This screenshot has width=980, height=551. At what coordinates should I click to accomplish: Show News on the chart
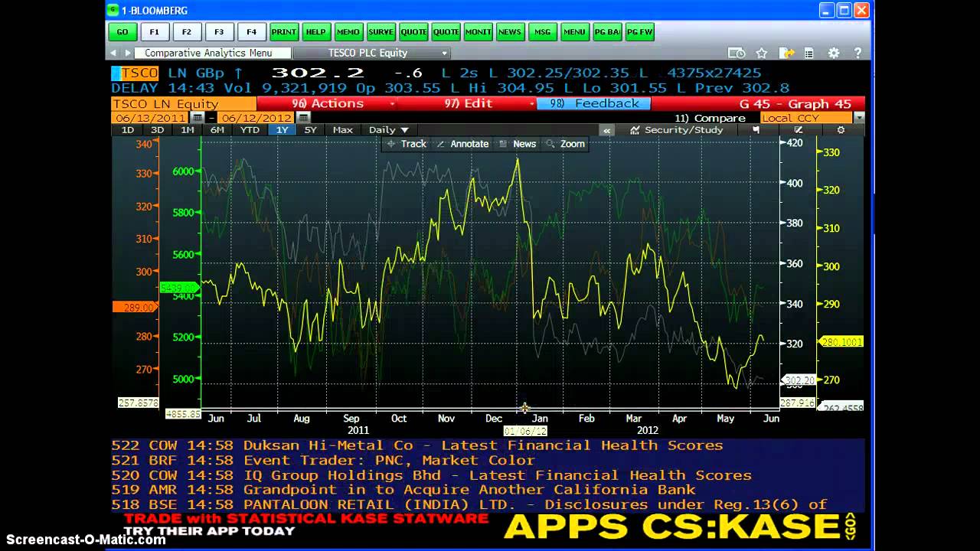(x=518, y=144)
